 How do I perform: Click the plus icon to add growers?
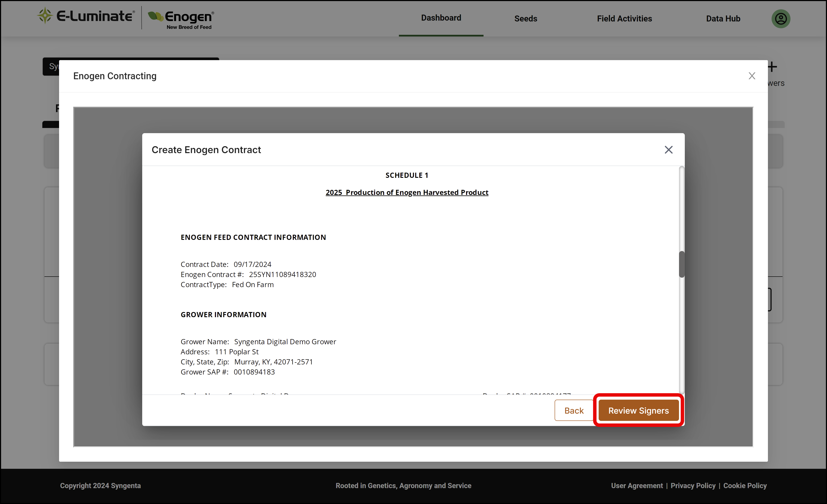pyautogui.click(x=772, y=67)
